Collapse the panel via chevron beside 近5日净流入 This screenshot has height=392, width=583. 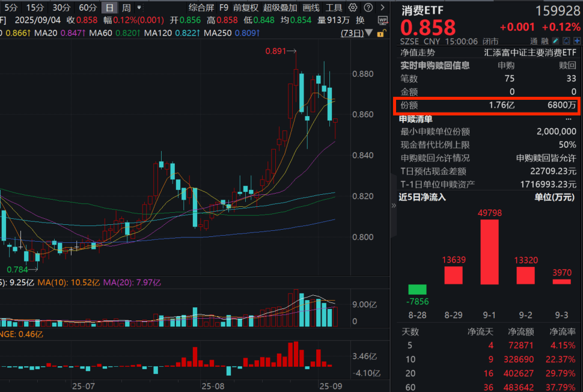point(394,204)
